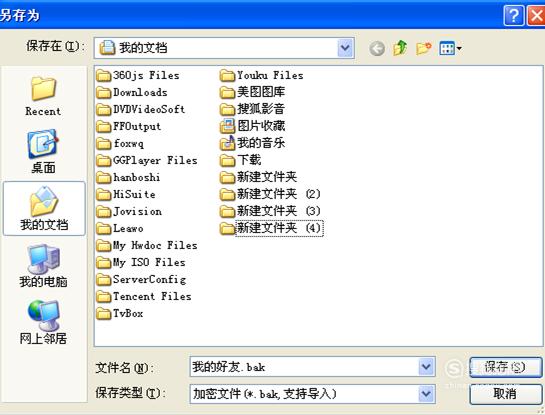Go up one folder level icon
Screen dimensions: 545x415
tap(400, 48)
